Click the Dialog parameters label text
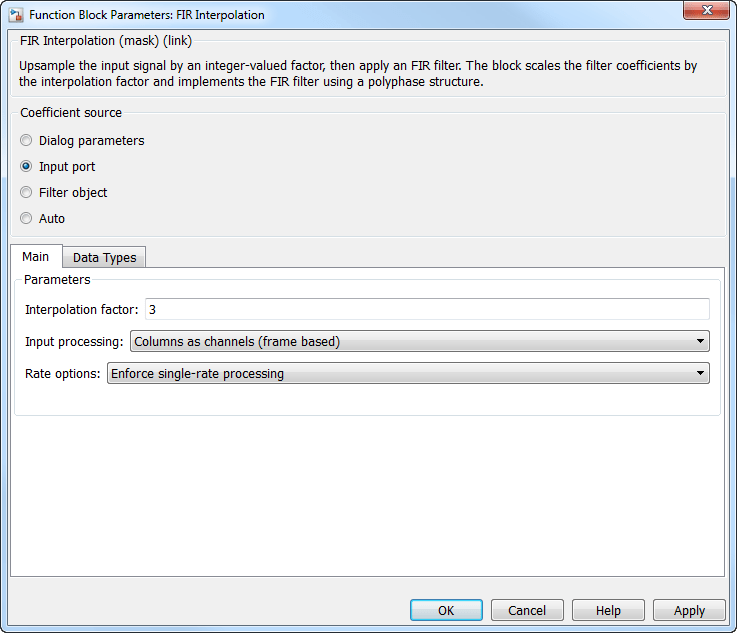The width and height of the screenshot is (737, 633). tap(91, 141)
